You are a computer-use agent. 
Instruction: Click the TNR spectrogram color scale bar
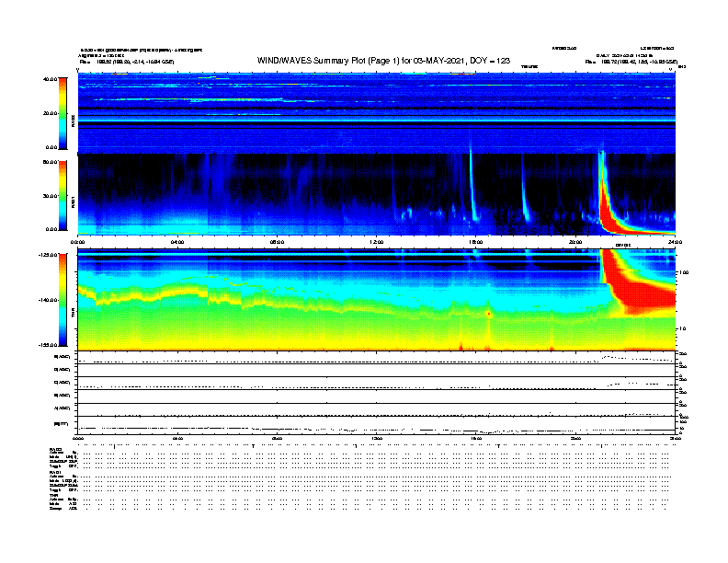tap(63, 300)
